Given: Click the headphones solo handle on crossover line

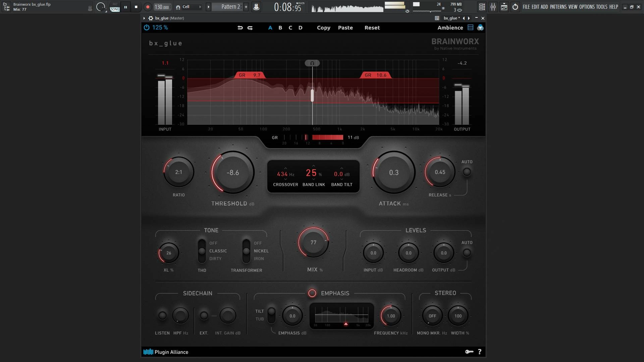Looking at the screenshot, I should (312, 63).
